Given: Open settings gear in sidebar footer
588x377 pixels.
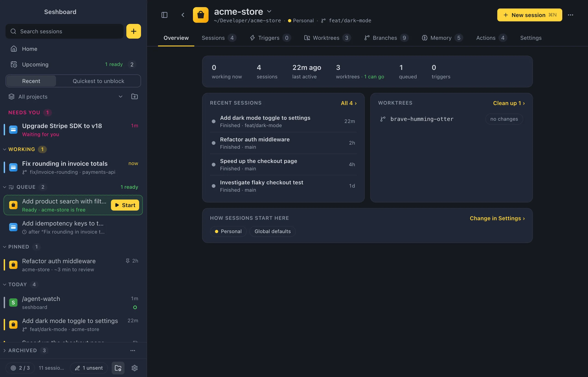Looking at the screenshot, I should point(135,368).
